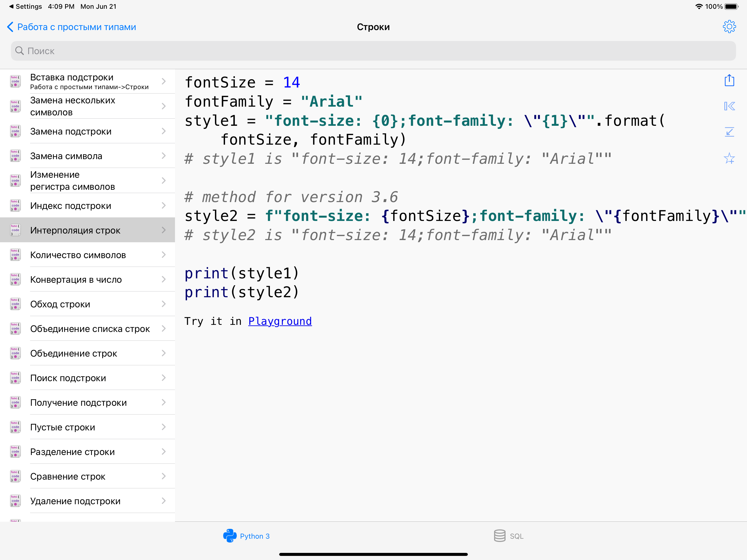Screen dimensions: 747x560
Task: Select the Сравнение строк item
Action: [x=87, y=476]
